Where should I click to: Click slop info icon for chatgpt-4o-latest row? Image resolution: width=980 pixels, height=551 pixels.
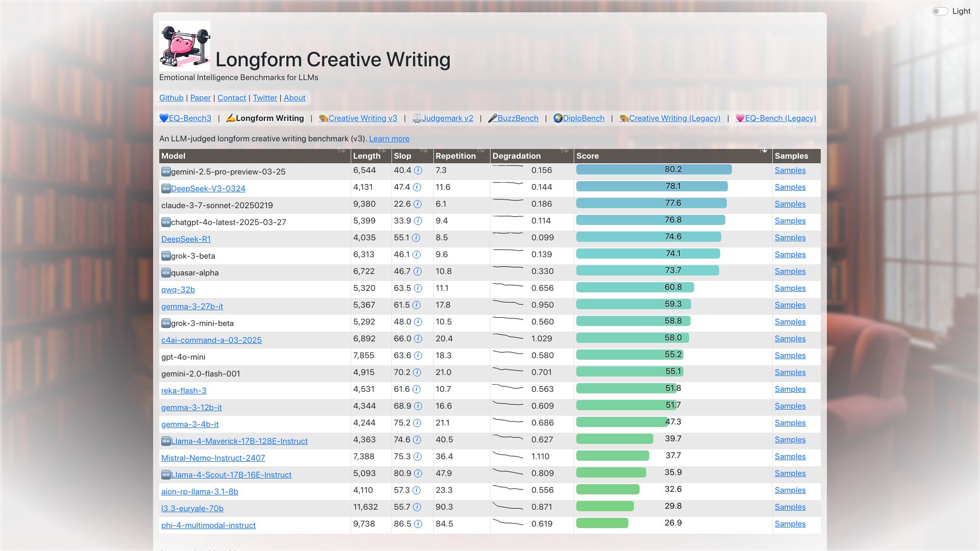pyautogui.click(x=418, y=221)
